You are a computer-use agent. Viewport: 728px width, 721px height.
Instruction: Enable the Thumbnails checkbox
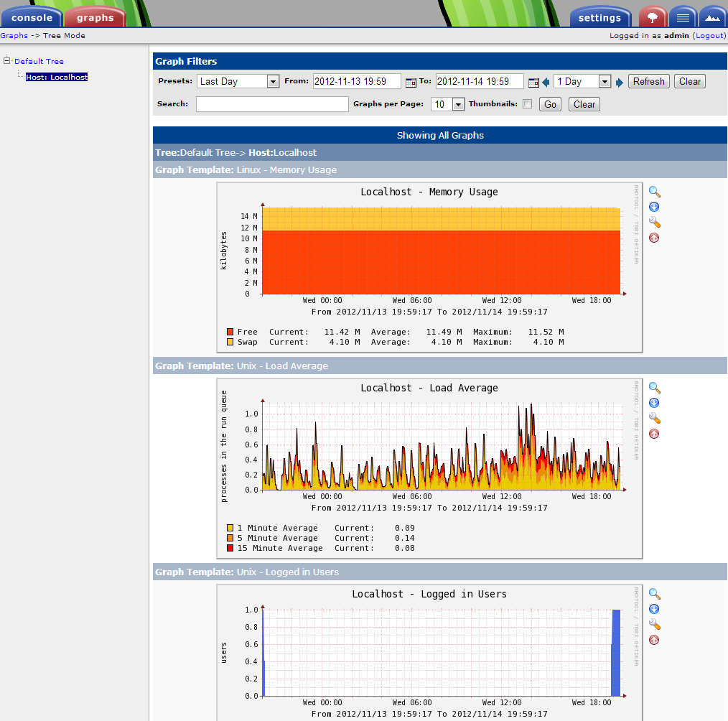click(x=527, y=104)
